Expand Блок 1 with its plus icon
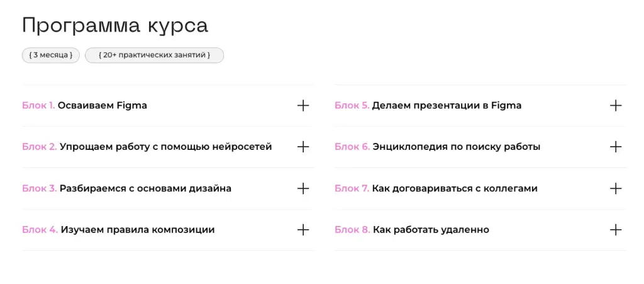Image resolution: width=644 pixels, height=284 pixels. click(303, 106)
